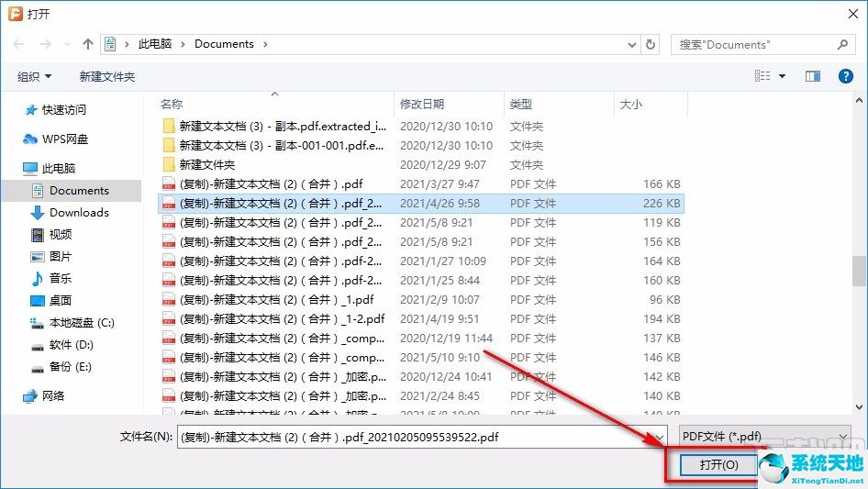This screenshot has height=489, width=868.
Task: Select folder 新建文本文档 (3) - 副本-001-001.pdf.e...
Action: pyautogui.click(x=421, y=146)
